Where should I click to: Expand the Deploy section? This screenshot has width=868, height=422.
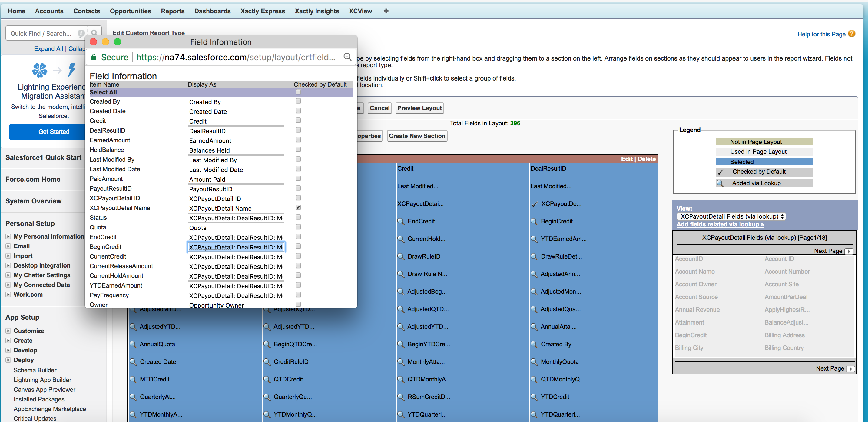8,360
